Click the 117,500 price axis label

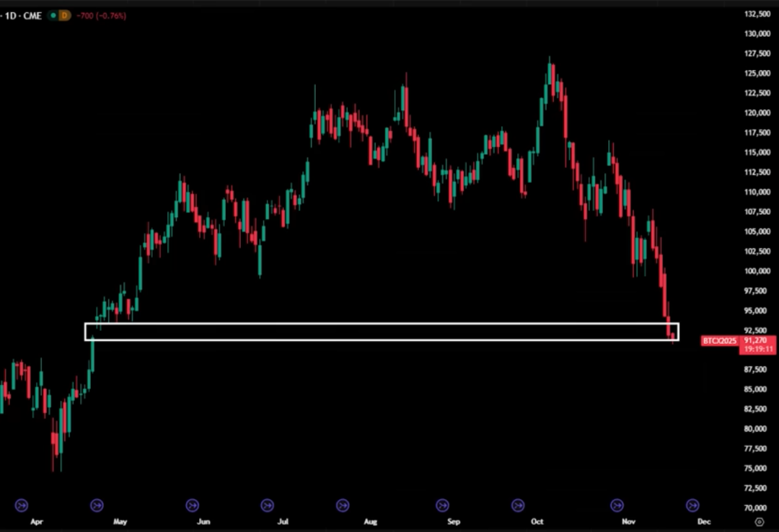coord(757,133)
